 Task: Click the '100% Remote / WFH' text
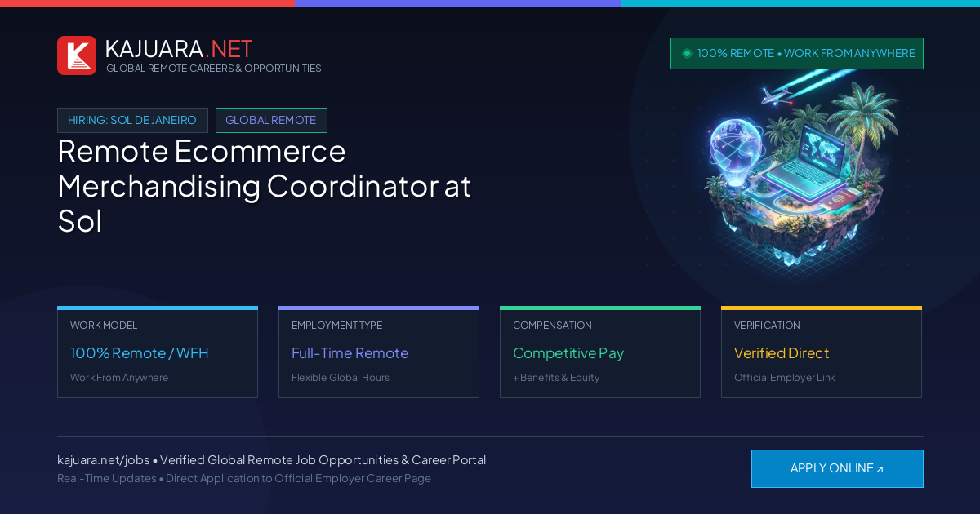[x=140, y=353]
